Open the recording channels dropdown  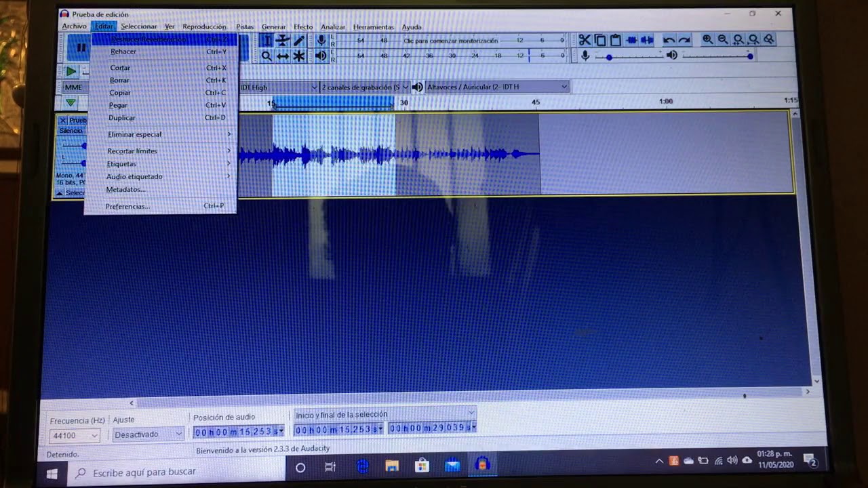365,87
